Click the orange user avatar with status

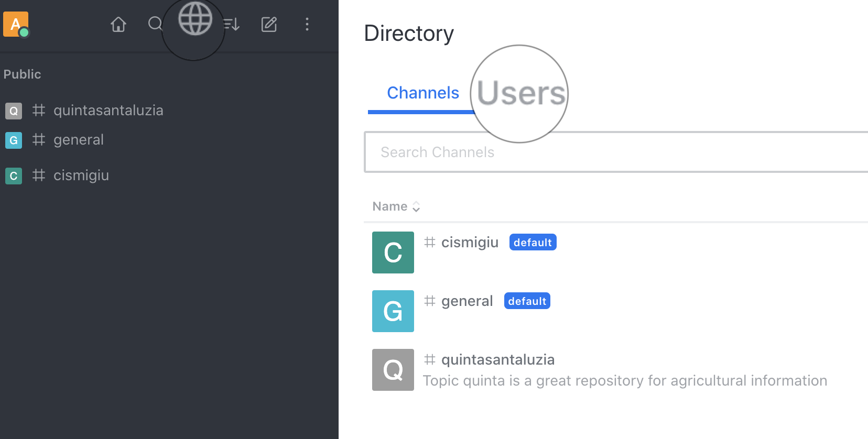click(16, 24)
